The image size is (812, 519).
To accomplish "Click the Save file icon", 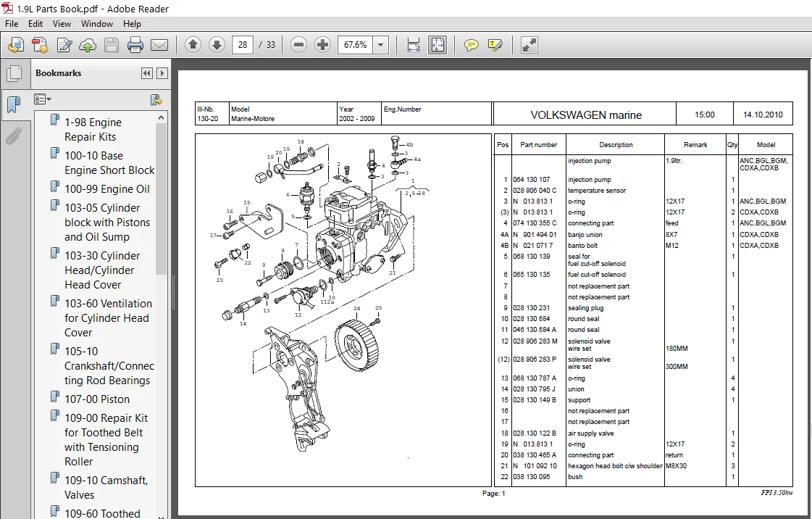I will coord(112,45).
